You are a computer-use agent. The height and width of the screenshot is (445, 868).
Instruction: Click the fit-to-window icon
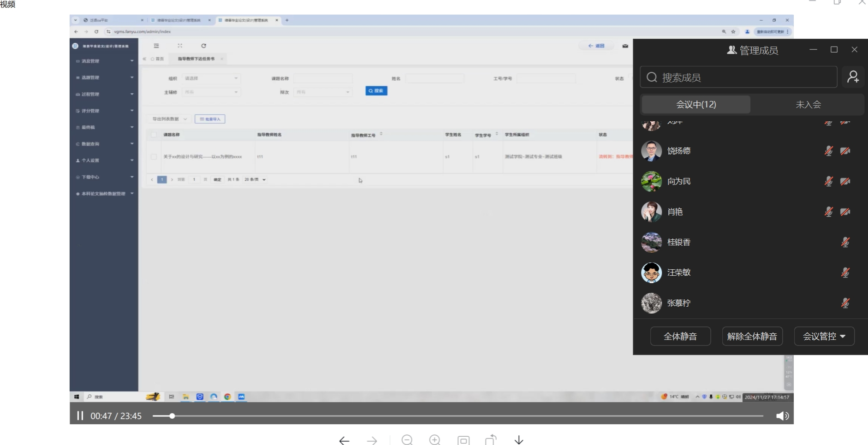(464, 440)
